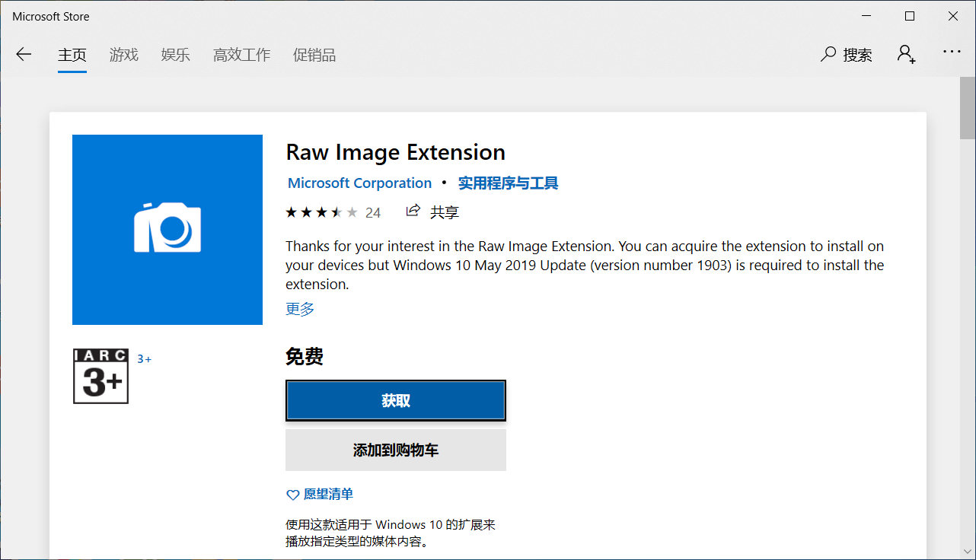The height and width of the screenshot is (560, 976).
Task: Open Store search with the magnifier icon
Action: tap(828, 54)
